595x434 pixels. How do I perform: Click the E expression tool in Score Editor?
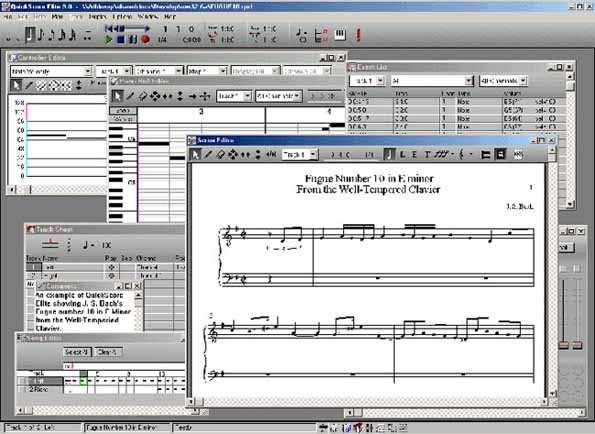414,154
